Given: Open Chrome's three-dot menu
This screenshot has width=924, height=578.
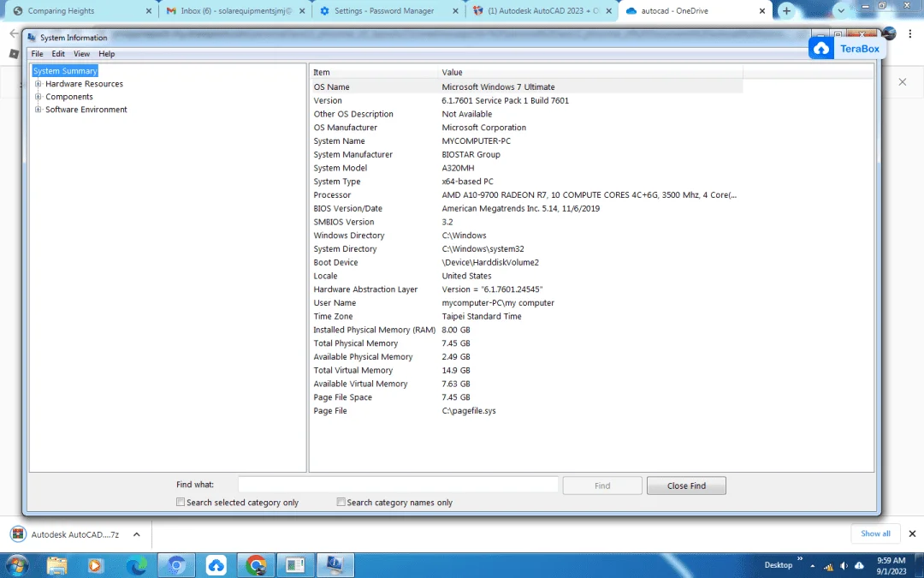Looking at the screenshot, I should 910,34.
